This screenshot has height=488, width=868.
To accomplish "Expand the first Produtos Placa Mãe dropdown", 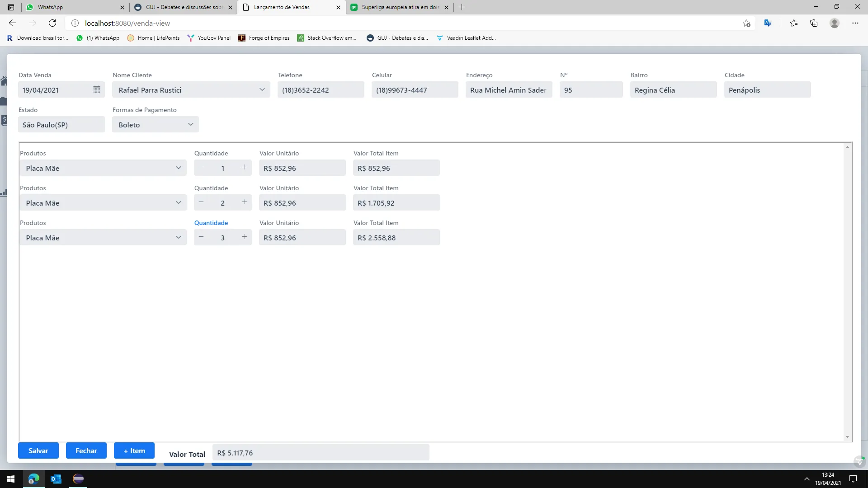I will tap(178, 168).
